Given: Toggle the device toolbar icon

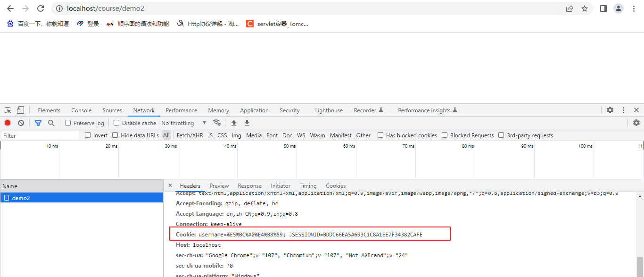Looking at the screenshot, I should (20, 110).
